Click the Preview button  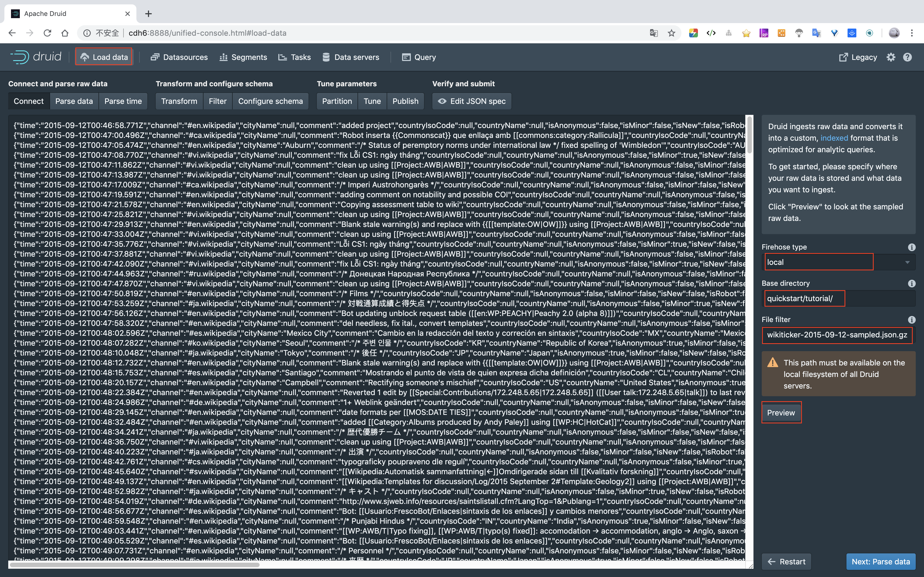781,412
